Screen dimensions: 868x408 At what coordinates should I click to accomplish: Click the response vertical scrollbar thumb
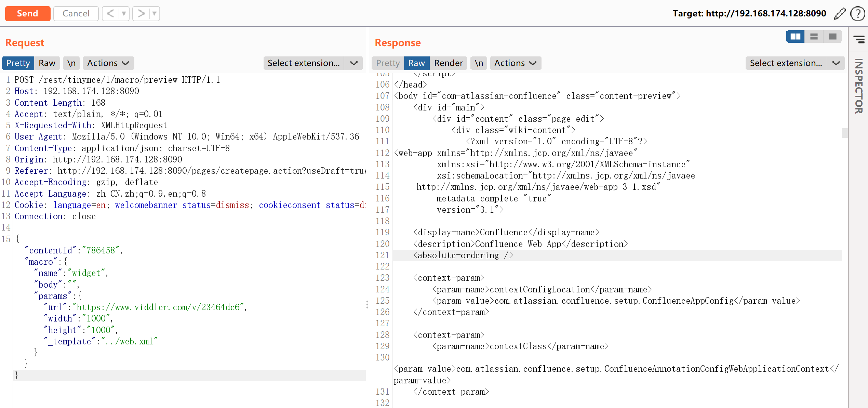pos(844,133)
